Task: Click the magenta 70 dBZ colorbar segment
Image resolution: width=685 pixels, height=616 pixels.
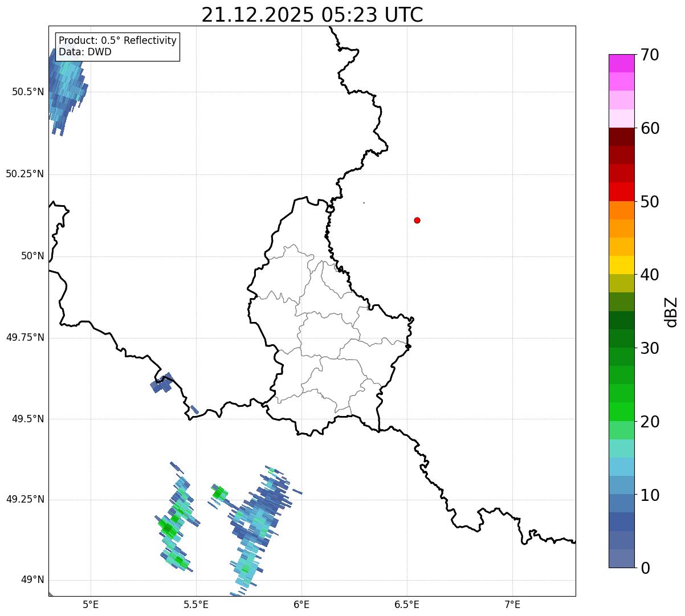Action: (x=622, y=63)
